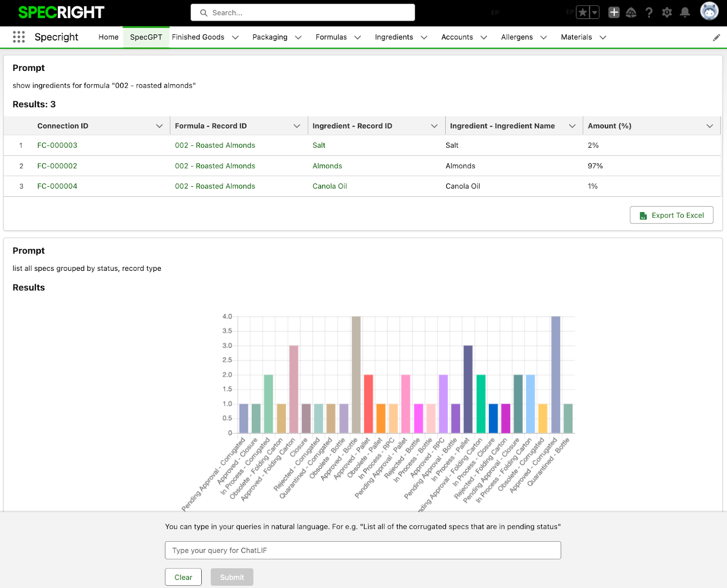Open the Packaging tab
Screen dimensions: 727x588
(x=270, y=37)
